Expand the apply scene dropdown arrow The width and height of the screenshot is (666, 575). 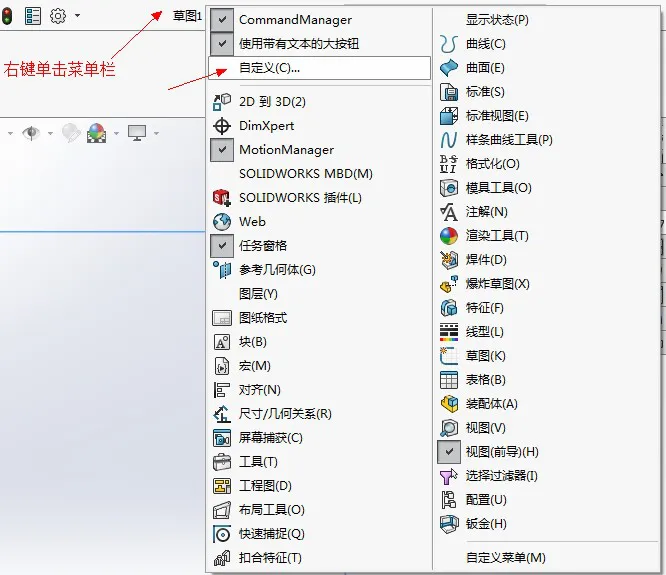116,133
